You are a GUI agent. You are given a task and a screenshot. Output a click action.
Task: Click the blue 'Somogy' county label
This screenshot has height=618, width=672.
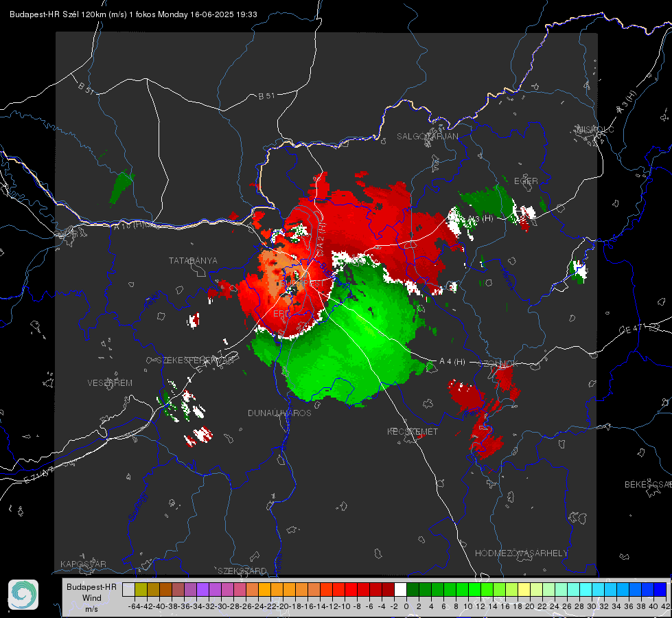(x=138, y=507)
